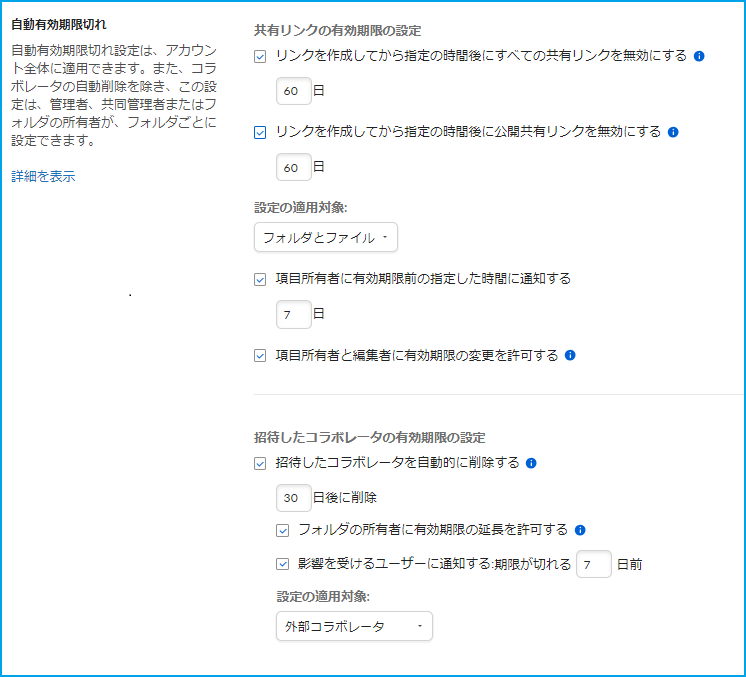Image resolution: width=746 pixels, height=677 pixels.
Task: Uncheck すべての共有リンクを無効にする checkbox
Action: pyautogui.click(x=260, y=57)
